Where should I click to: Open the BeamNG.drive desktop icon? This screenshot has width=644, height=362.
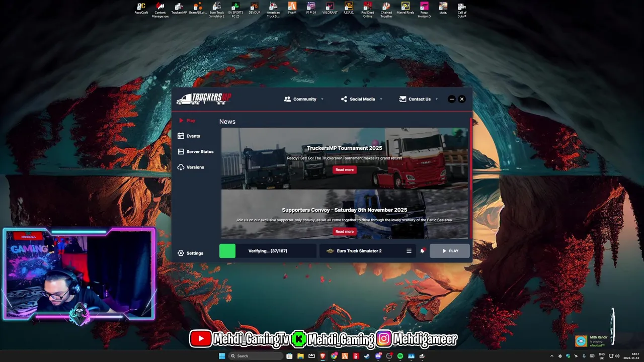click(x=198, y=9)
